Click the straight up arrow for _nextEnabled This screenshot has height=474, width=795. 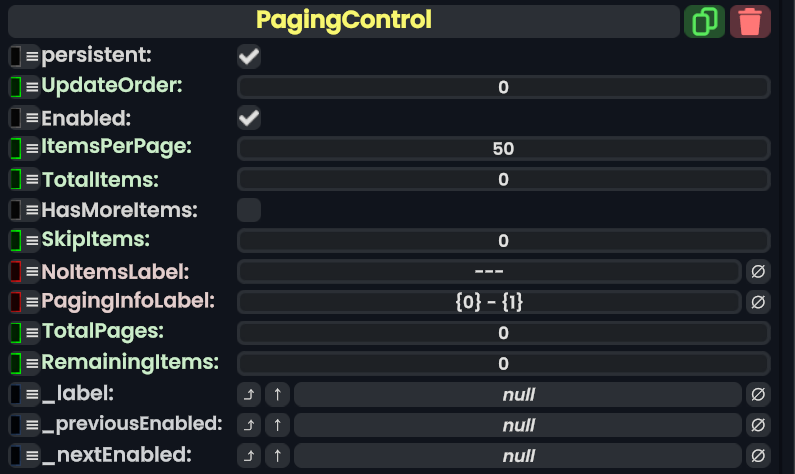click(x=277, y=456)
